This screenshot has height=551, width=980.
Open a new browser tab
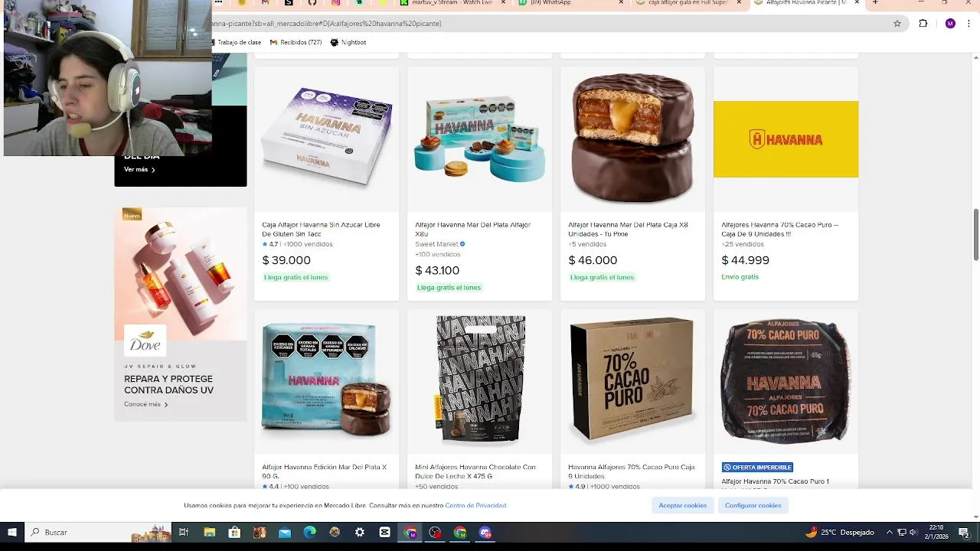[875, 3]
